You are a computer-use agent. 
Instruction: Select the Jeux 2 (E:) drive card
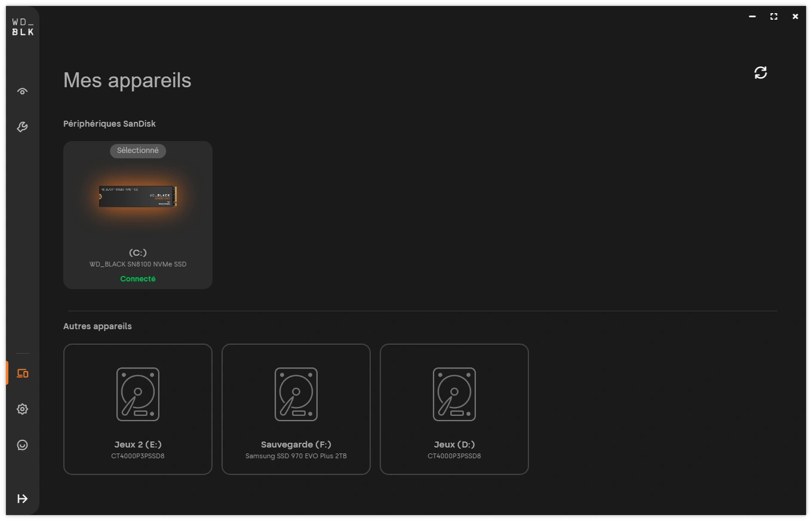(x=138, y=409)
